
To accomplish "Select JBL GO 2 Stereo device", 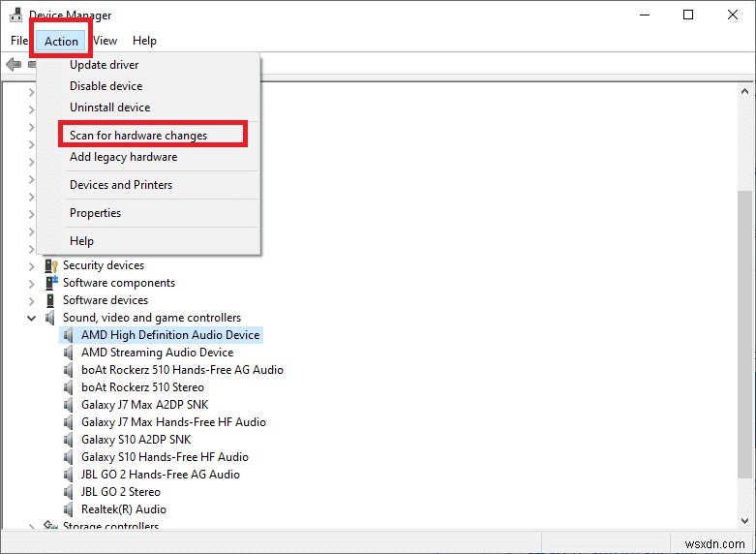I will 121,492.
